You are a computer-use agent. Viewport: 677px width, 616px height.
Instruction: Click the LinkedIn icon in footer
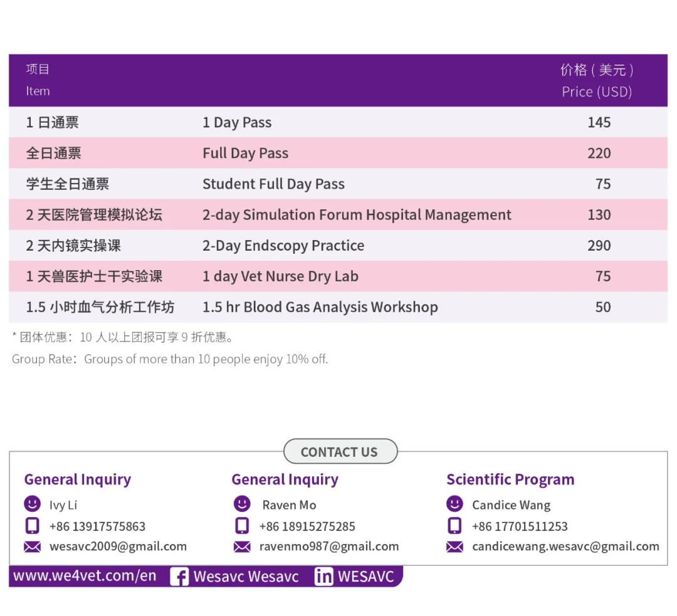click(323, 577)
